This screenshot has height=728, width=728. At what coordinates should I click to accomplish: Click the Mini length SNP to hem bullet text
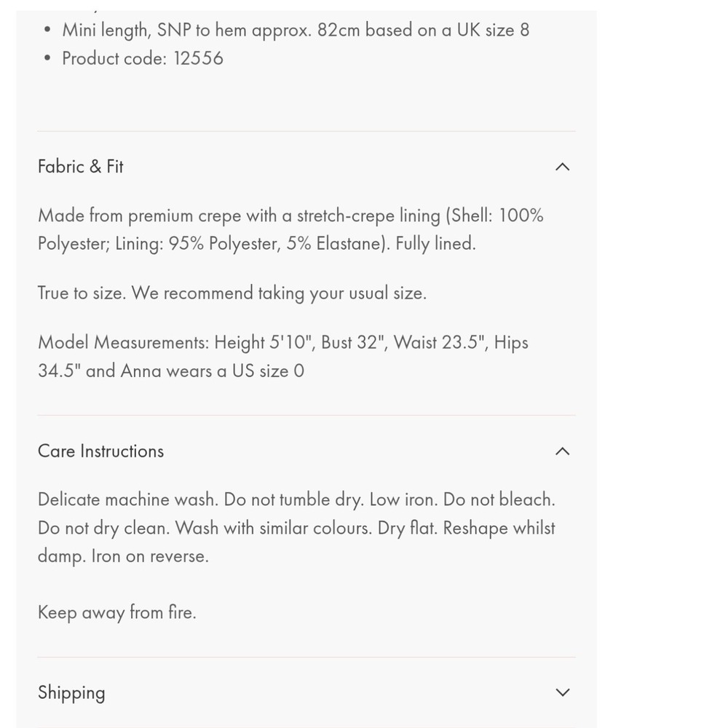296,30
